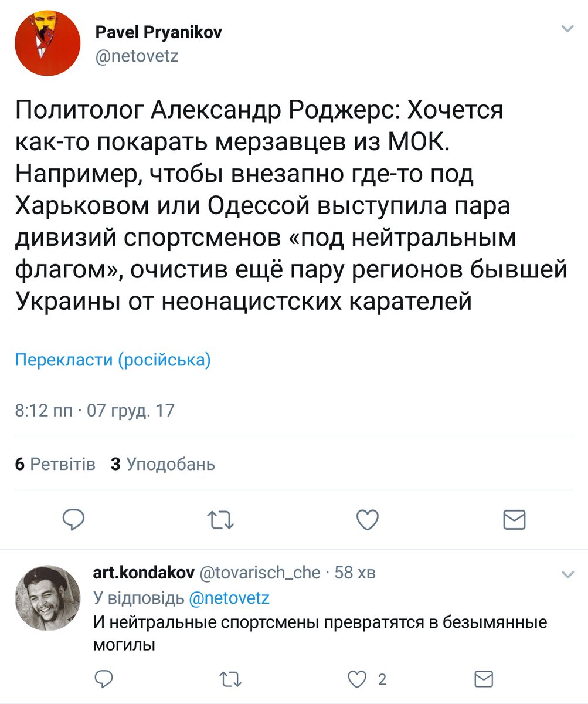This screenshot has height=704, width=588.
Task: Reply to Pavel Pryanikov's main tweet
Action: coord(74,519)
